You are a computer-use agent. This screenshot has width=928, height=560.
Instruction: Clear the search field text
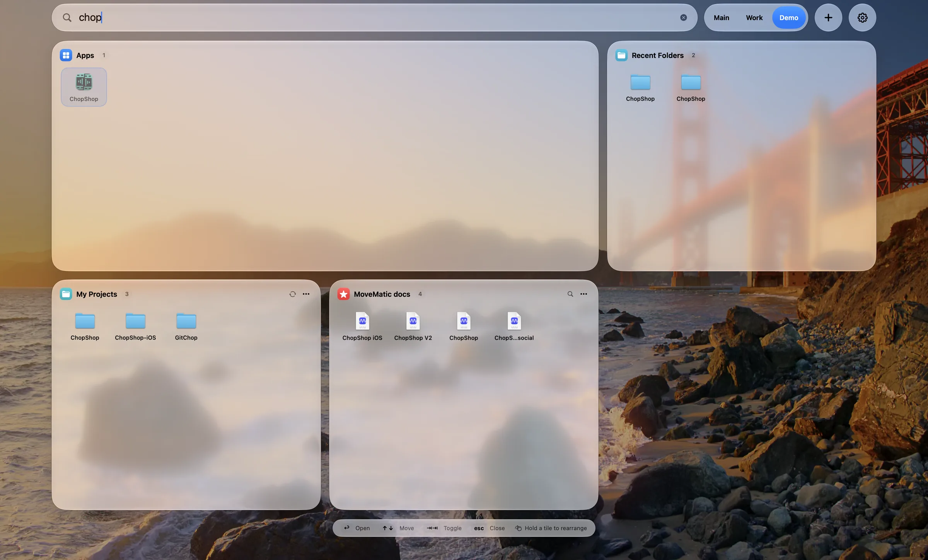(683, 17)
